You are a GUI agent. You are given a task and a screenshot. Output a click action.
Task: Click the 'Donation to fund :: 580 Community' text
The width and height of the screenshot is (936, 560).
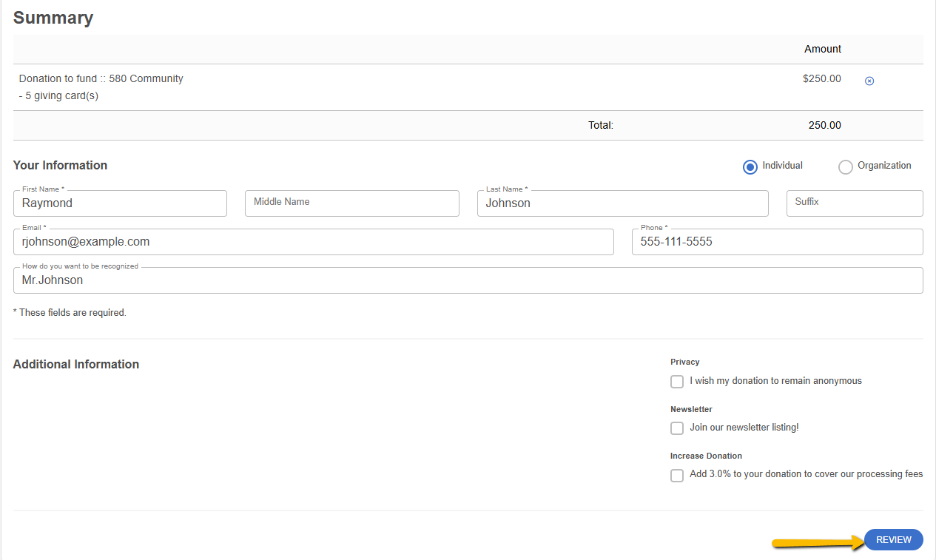[101, 78]
